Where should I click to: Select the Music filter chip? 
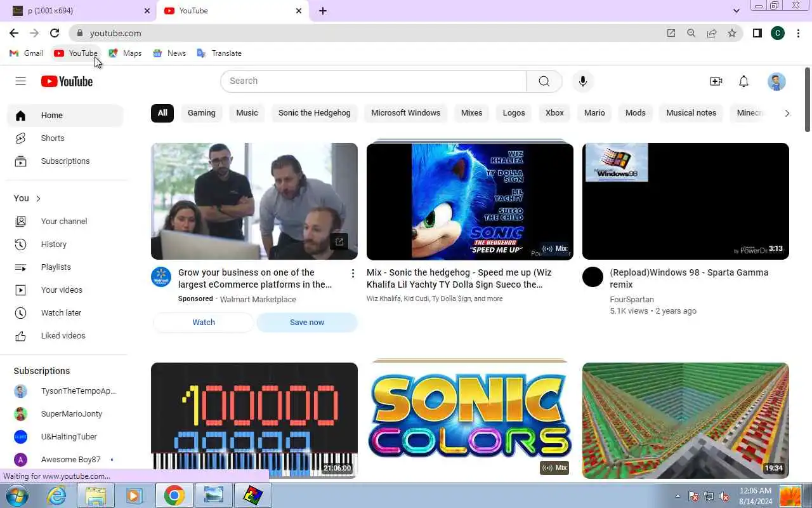(247, 113)
